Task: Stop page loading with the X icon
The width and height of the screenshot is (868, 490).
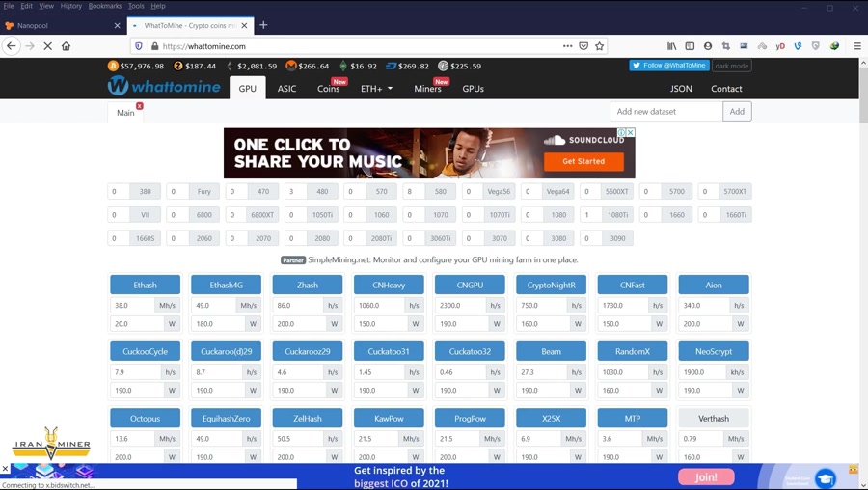Action: (x=47, y=46)
